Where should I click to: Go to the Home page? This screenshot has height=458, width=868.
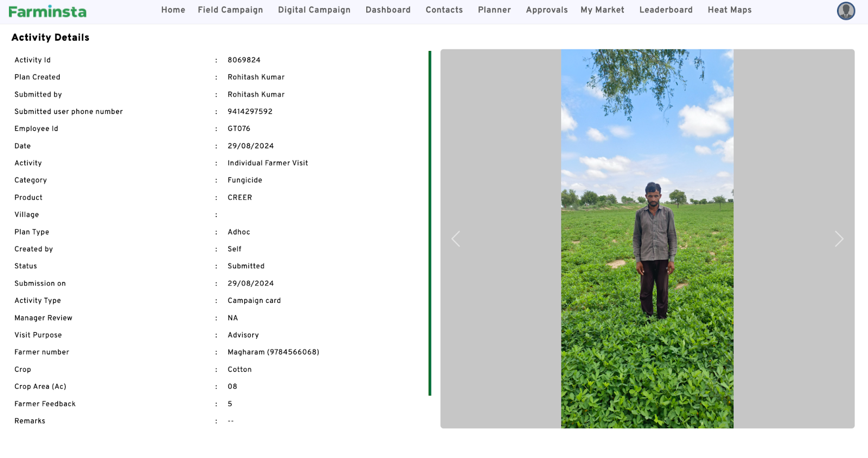point(173,10)
